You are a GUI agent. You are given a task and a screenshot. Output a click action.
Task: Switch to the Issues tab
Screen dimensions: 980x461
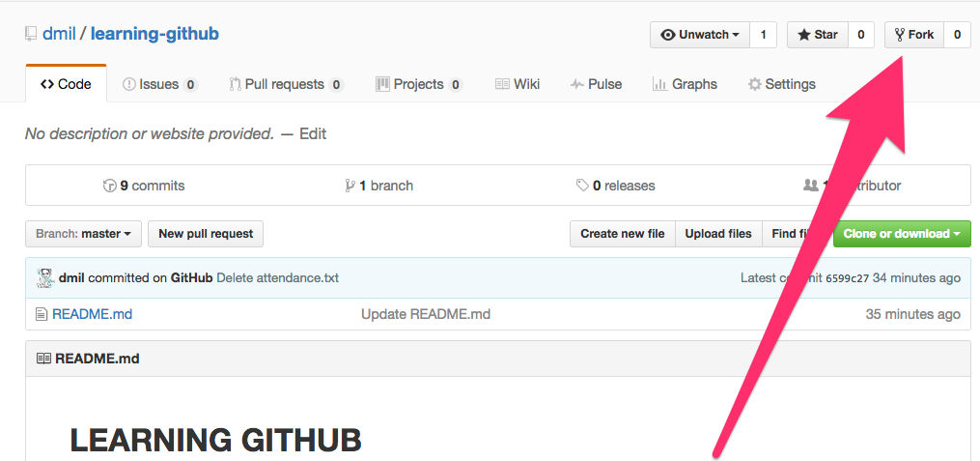160,84
